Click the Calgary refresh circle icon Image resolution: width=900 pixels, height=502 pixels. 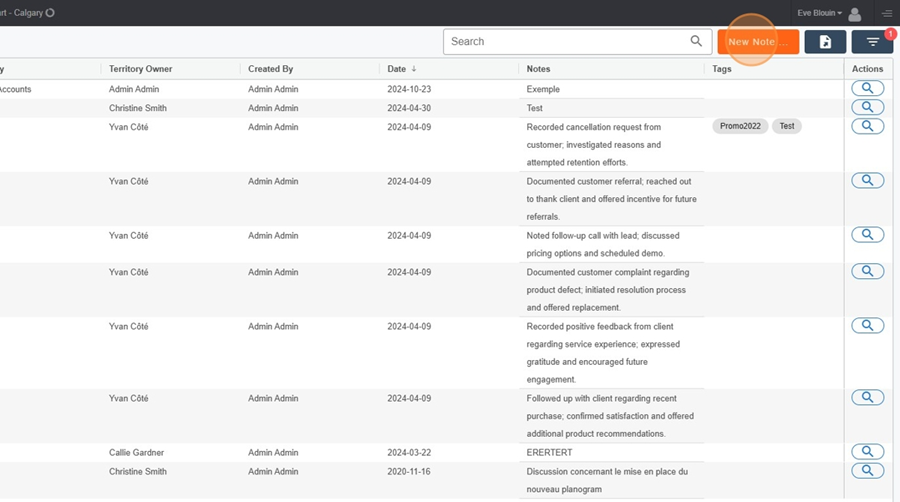point(50,13)
